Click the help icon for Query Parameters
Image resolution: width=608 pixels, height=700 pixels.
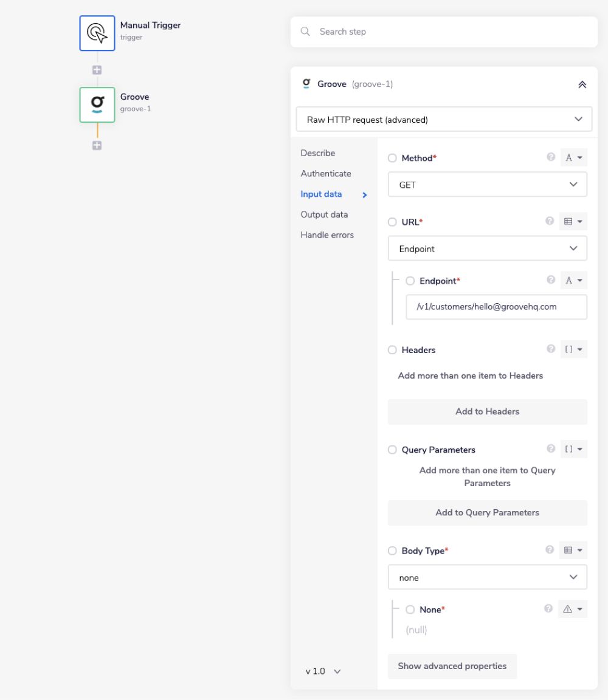tap(551, 449)
